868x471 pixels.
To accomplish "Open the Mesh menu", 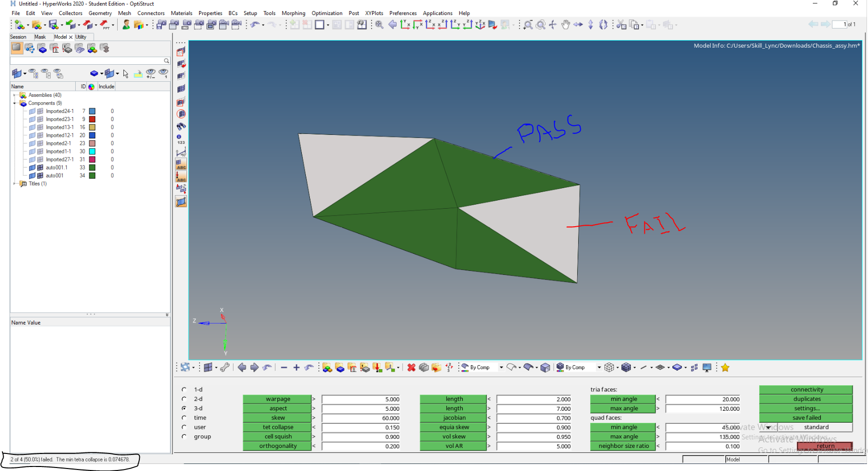I will coord(124,13).
